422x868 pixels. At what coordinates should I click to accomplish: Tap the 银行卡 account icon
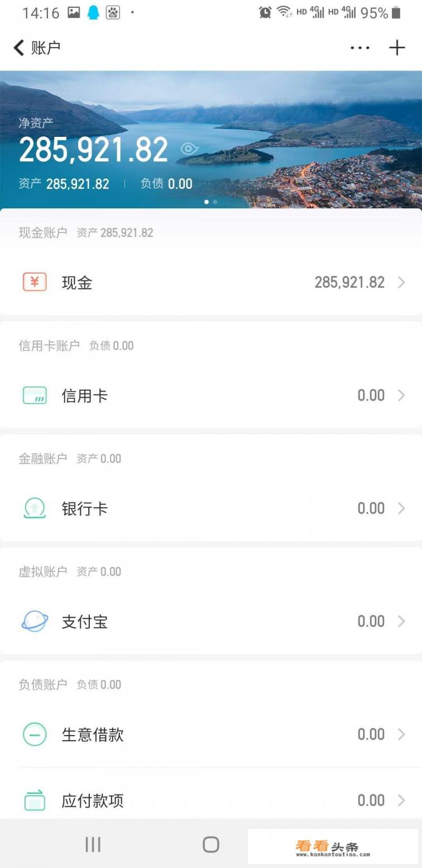click(35, 508)
